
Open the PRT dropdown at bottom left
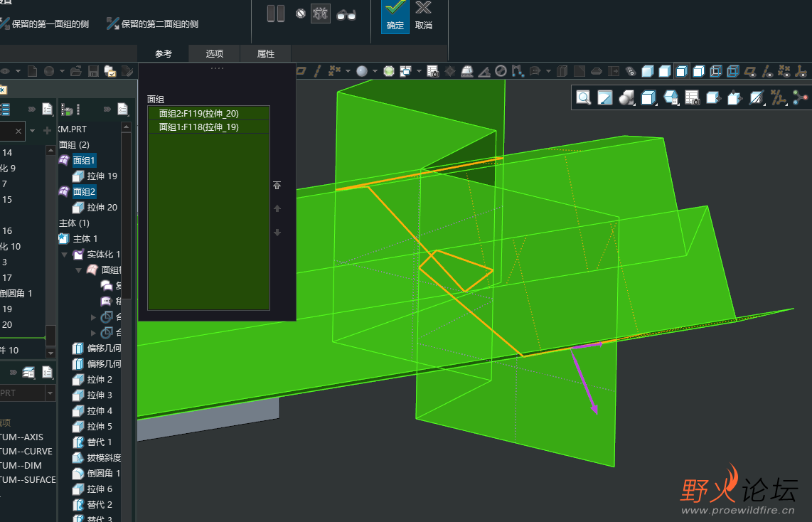click(50, 393)
